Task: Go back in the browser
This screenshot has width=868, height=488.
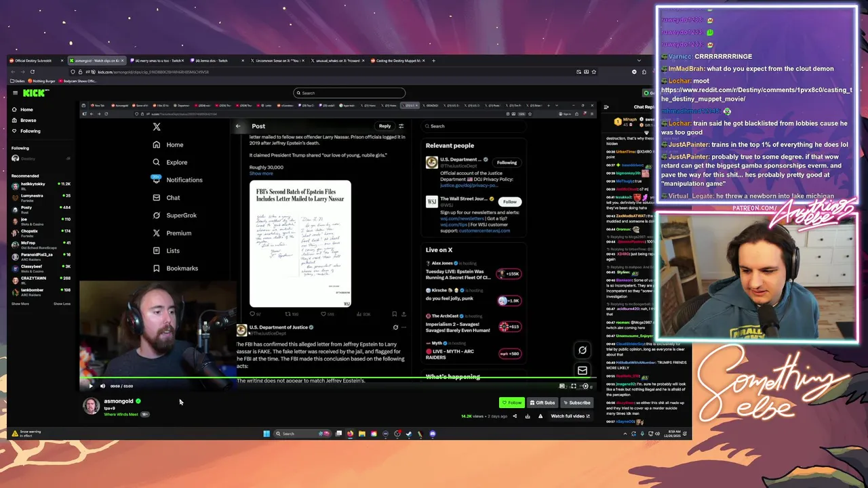Action: tap(14, 72)
